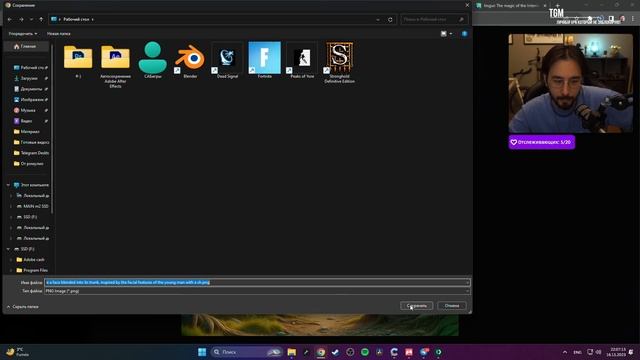The width and height of the screenshot is (640, 360).
Task: Click the Windows Start button
Action: point(202,352)
